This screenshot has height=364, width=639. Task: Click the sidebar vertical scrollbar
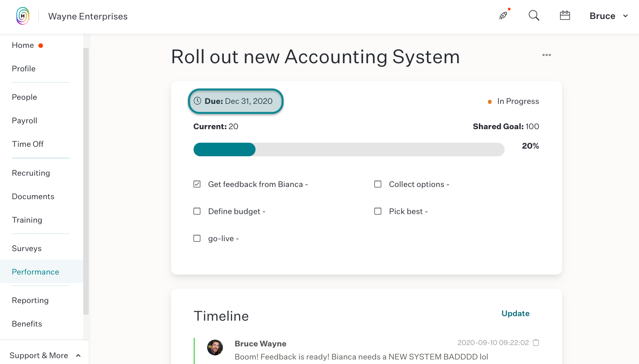point(86,181)
